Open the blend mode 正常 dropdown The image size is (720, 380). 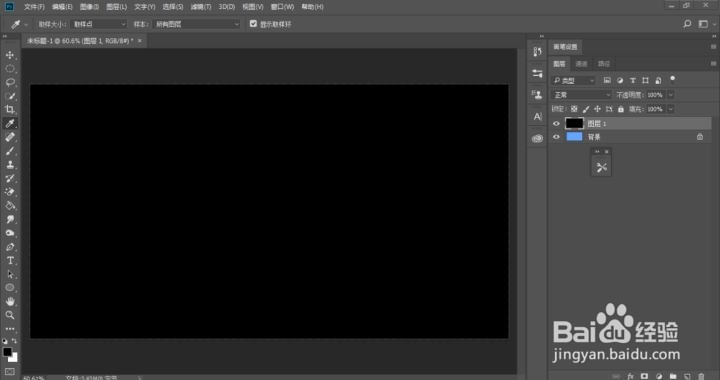(x=581, y=95)
